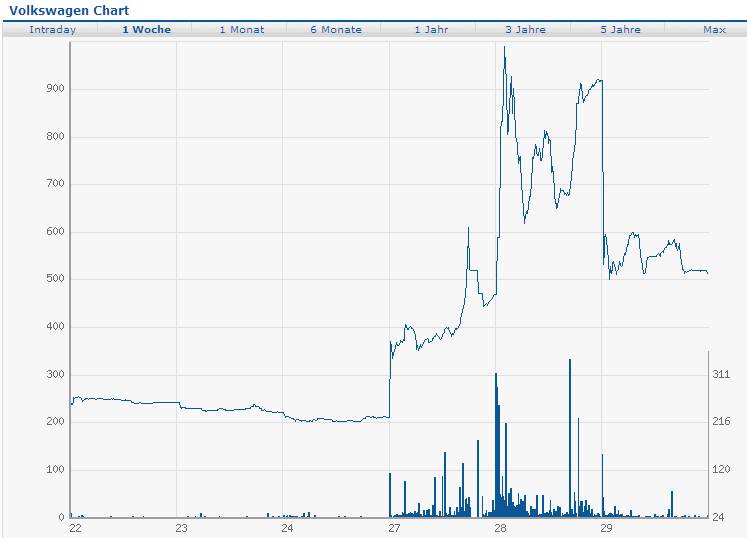This screenshot has height=538, width=747.
Task: Click the 400 price axis label
Action: [x=55, y=326]
